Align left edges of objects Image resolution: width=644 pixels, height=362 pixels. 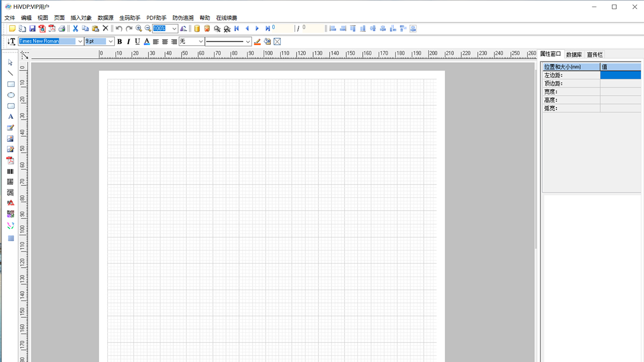click(333, 29)
